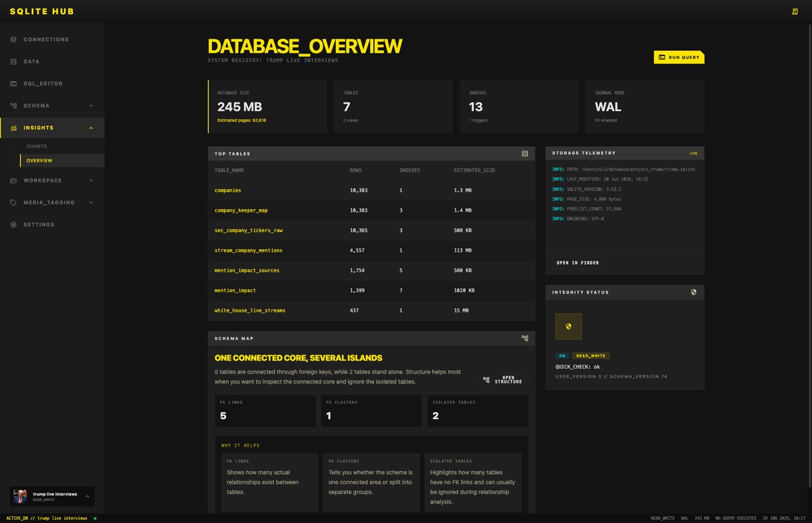Click the Run Query button
The height and width of the screenshot is (523, 812).
(x=679, y=58)
